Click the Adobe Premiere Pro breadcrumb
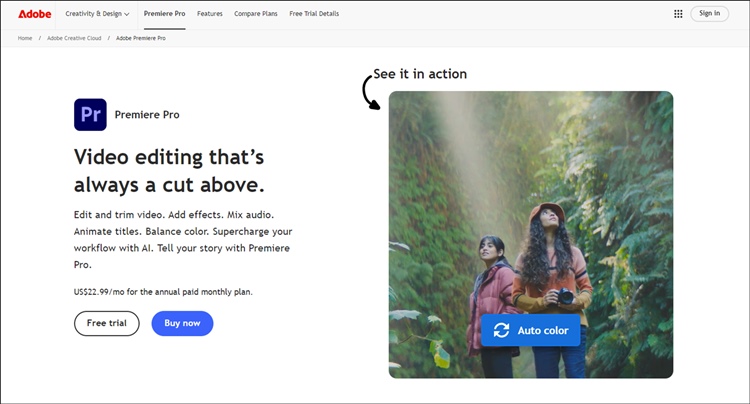Viewport: 750px width, 404px height. 141,38
